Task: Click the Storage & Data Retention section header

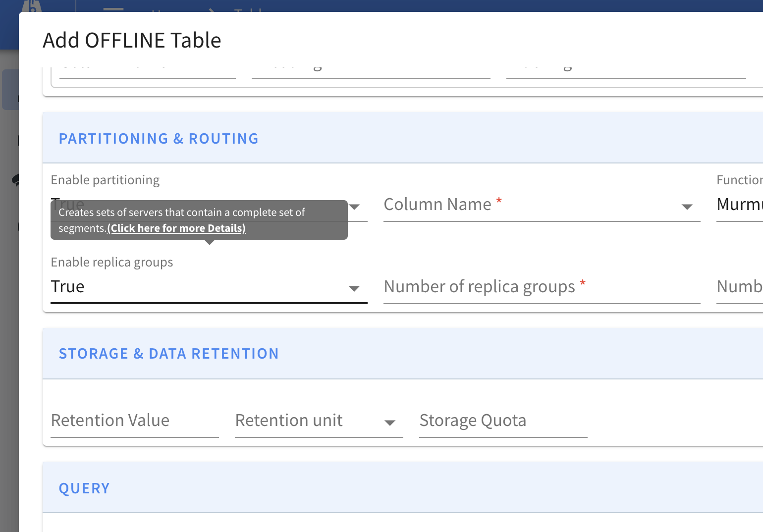Action: click(168, 354)
